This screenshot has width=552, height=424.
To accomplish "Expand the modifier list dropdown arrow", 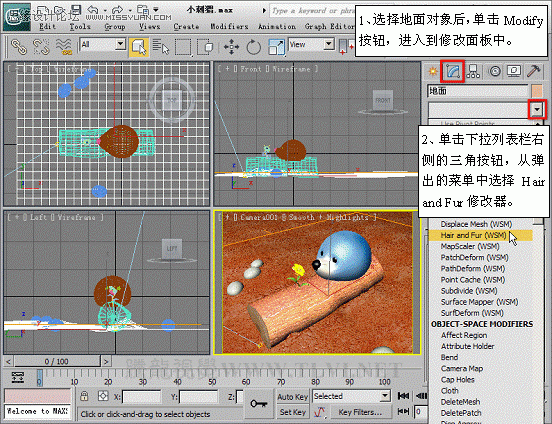I will pyautogui.click(x=537, y=110).
